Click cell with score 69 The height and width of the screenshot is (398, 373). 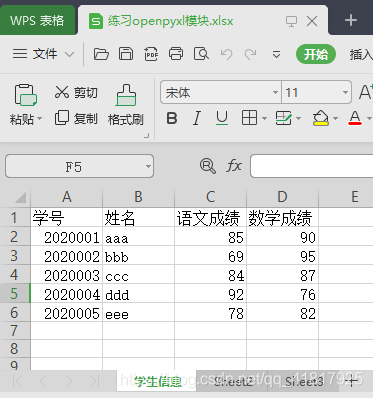click(x=210, y=256)
